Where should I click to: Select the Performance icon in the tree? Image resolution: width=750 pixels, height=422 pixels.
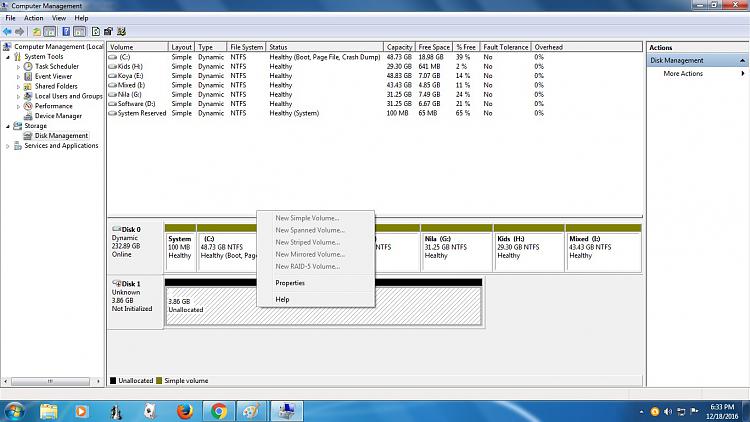[28, 106]
